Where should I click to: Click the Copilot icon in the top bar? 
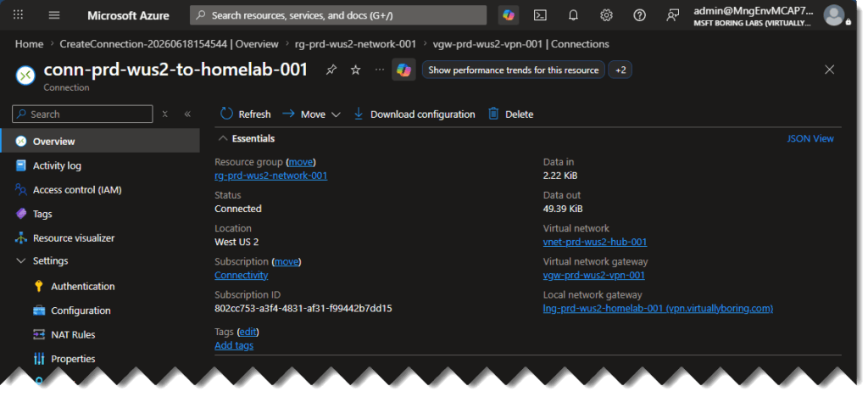pos(509,15)
